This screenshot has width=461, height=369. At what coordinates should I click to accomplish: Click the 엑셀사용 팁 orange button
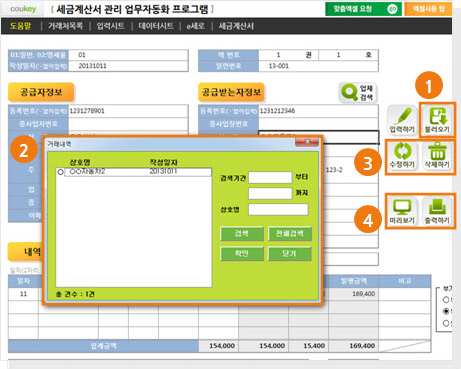tap(428, 9)
